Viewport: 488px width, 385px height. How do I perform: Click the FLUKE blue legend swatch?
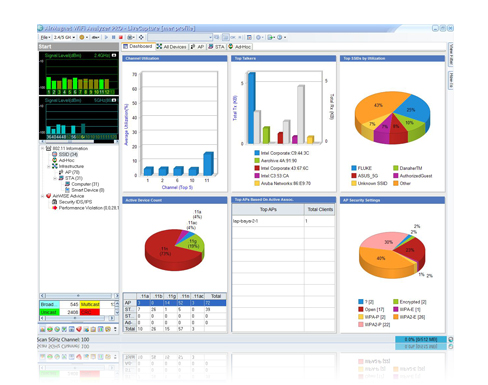(x=354, y=168)
